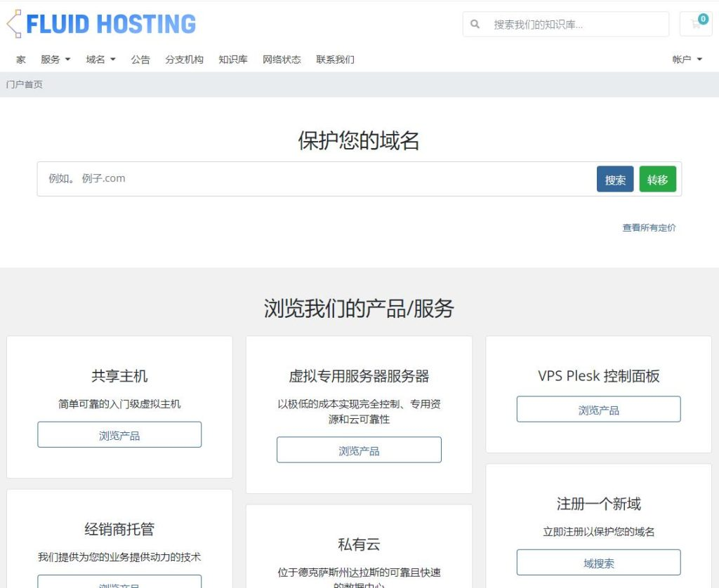Image resolution: width=719 pixels, height=588 pixels.
Task: Open the 公告 announcements page
Action: coord(140,60)
